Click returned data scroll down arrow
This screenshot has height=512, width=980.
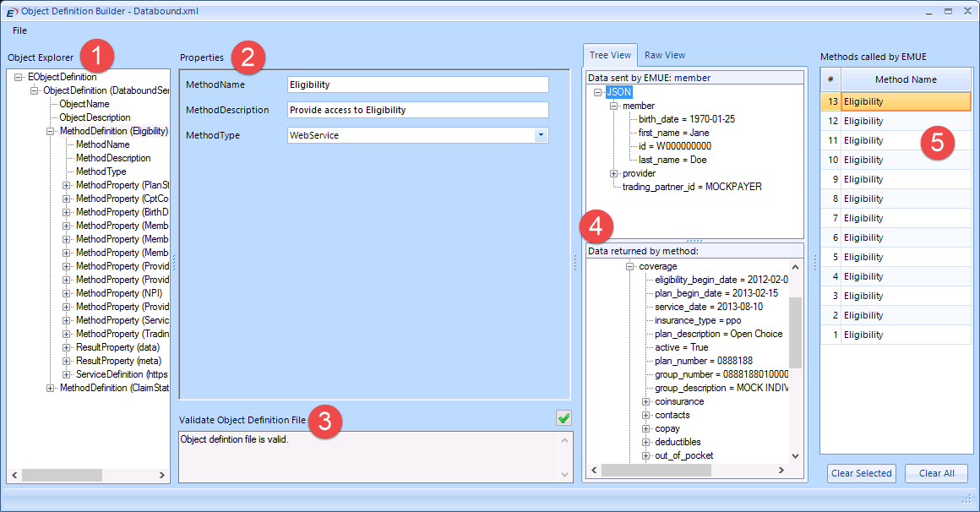(795, 455)
